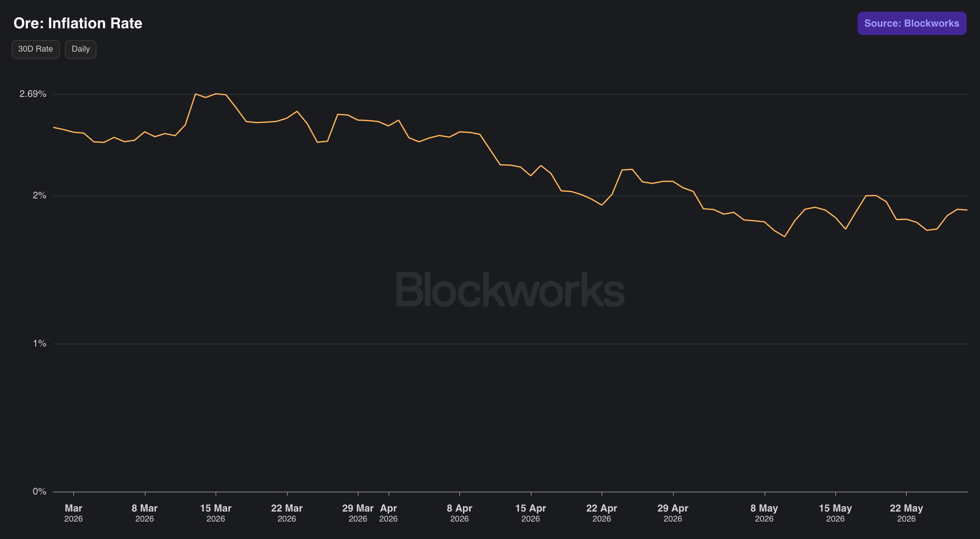The image size is (980, 539).
Task: Click the 15 May 2026 axis label
Action: pos(836,513)
